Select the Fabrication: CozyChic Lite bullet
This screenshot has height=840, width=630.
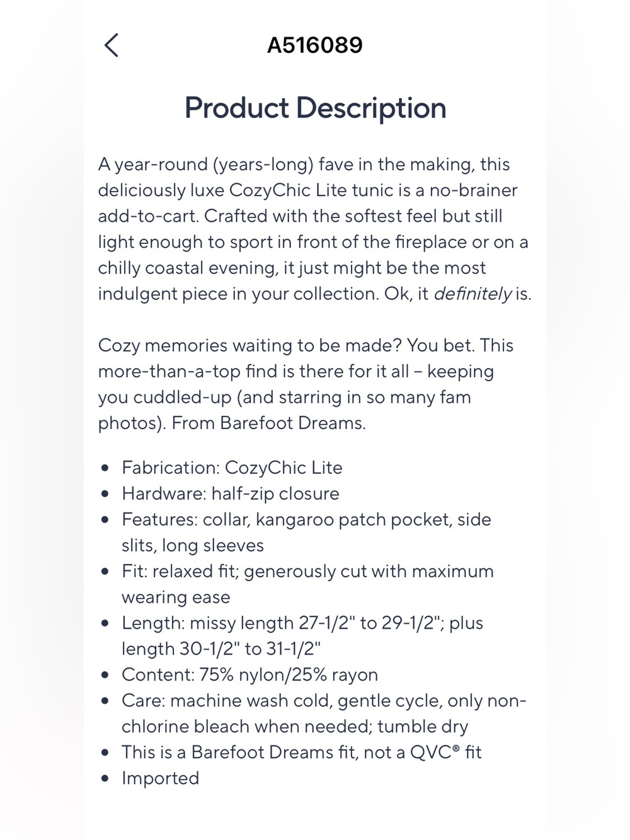(232, 468)
